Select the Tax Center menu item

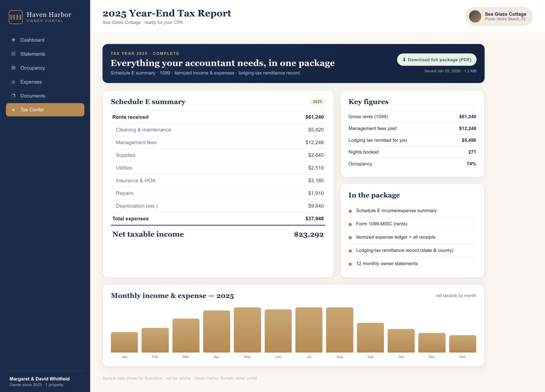coord(45,110)
